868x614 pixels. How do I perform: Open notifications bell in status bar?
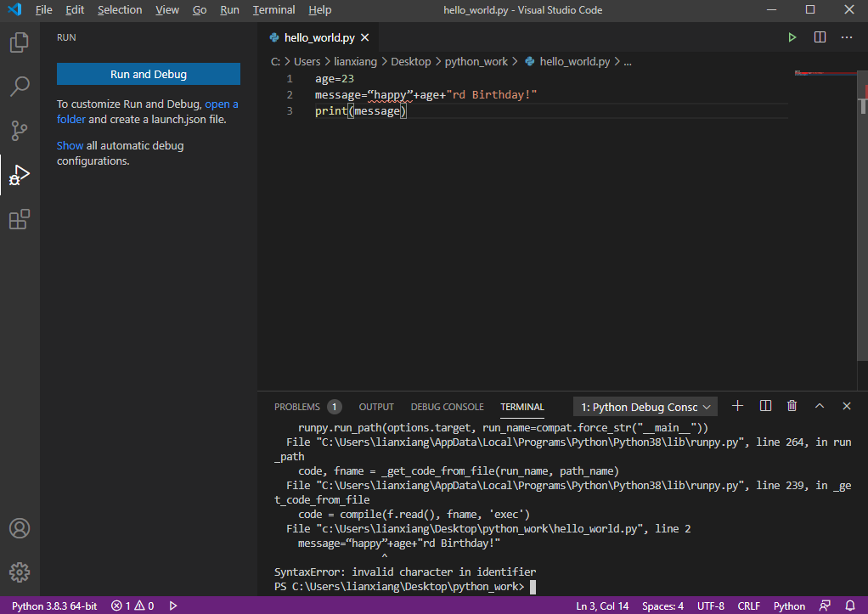(x=850, y=606)
